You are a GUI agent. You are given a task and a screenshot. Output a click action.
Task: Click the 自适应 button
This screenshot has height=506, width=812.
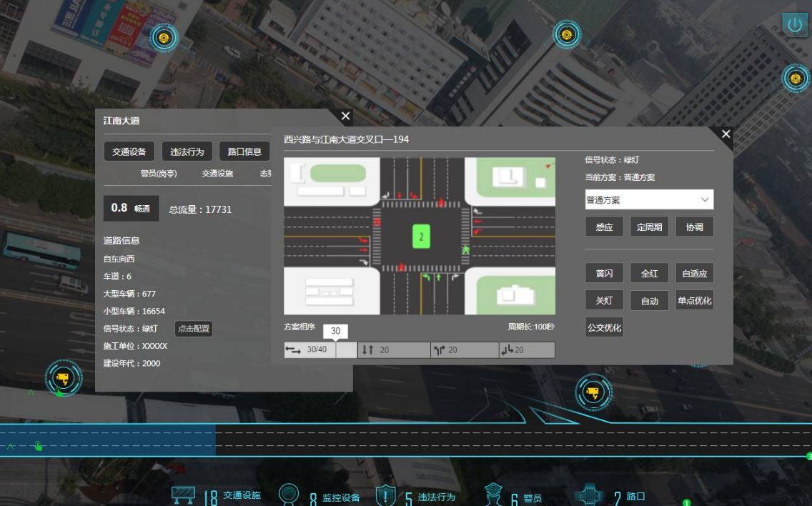695,273
